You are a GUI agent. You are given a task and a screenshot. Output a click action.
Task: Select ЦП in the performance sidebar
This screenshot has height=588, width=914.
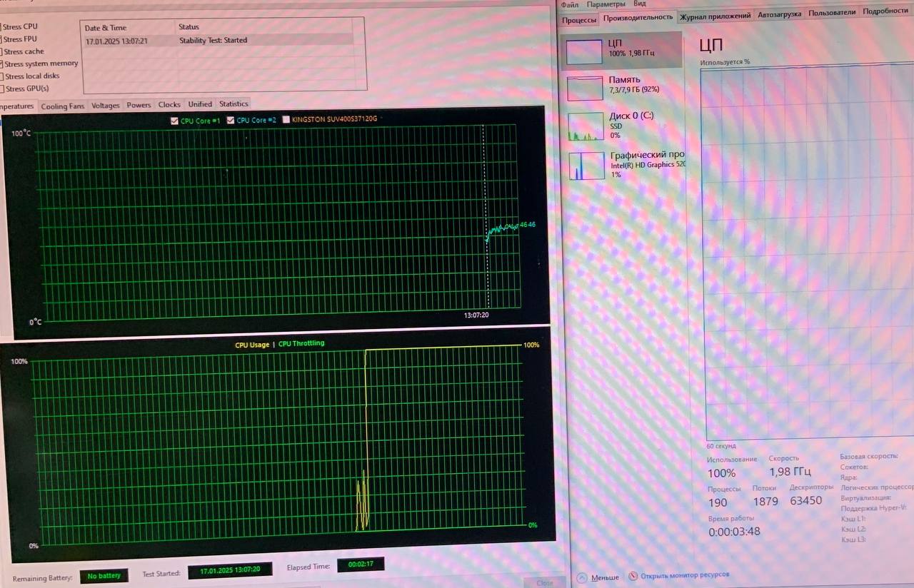pos(621,50)
